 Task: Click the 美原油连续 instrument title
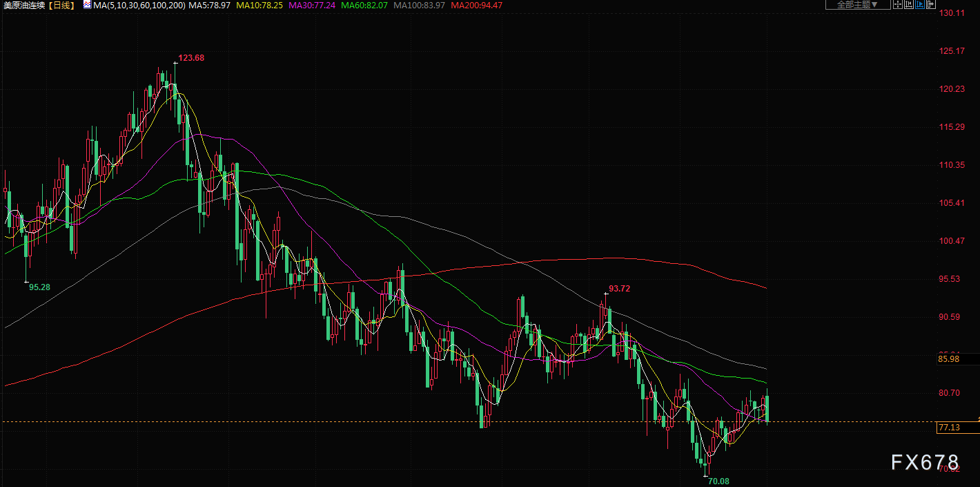tap(23, 5)
